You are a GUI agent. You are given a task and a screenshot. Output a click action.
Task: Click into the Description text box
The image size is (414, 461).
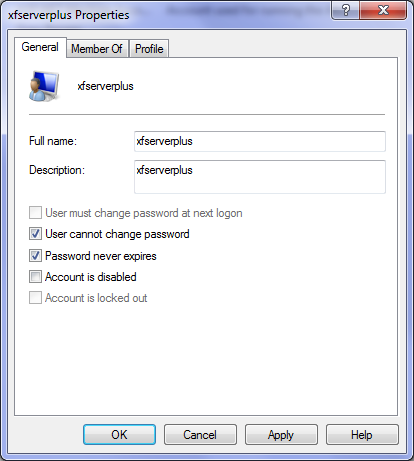click(x=260, y=177)
